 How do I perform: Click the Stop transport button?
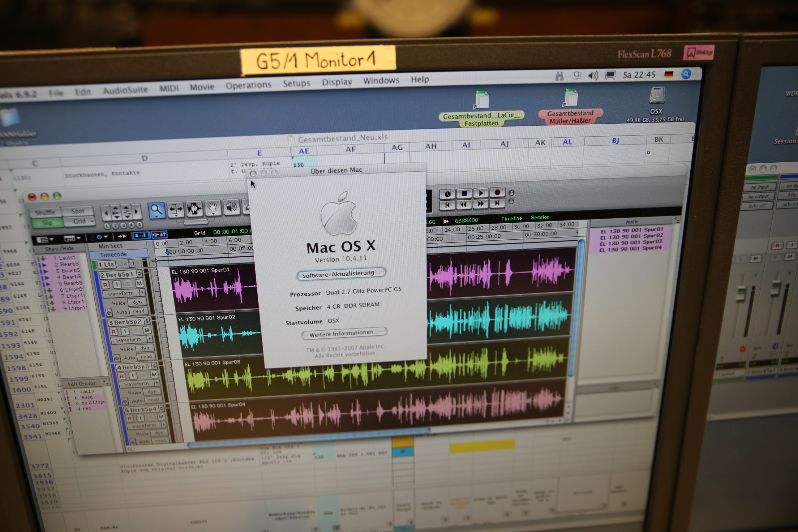click(464, 193)
